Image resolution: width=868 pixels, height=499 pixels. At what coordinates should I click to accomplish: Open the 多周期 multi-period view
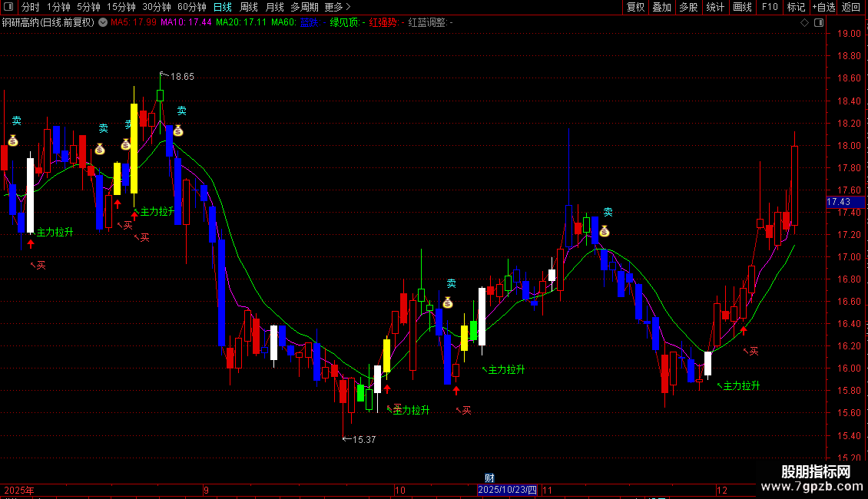click(304, 7)
